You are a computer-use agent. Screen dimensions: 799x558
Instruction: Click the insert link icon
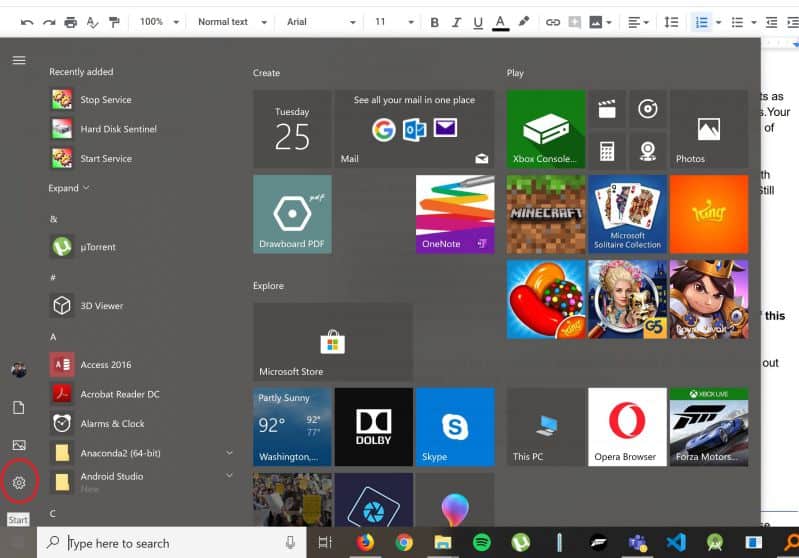pos(553,22)
